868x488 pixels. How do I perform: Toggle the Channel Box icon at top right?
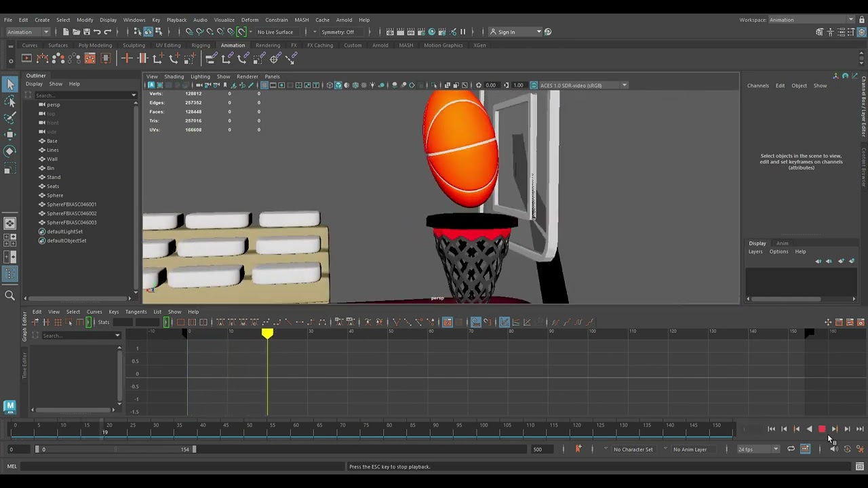pos(863,32)
